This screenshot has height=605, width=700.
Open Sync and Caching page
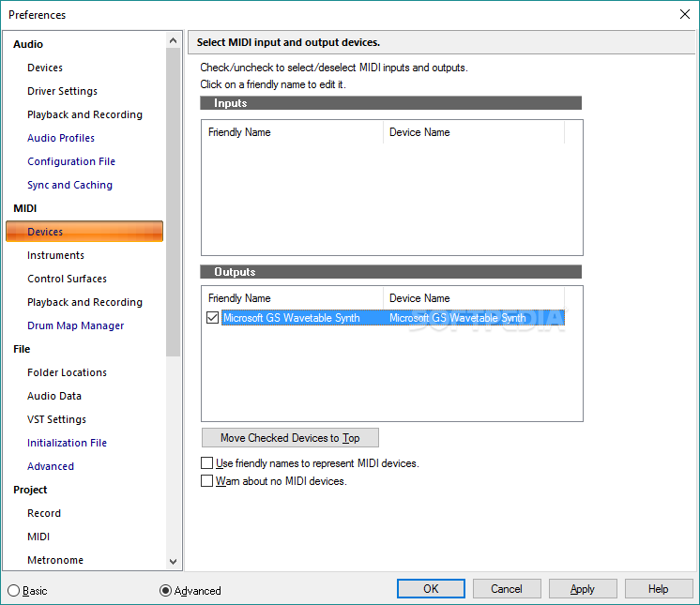pos(69,185)
